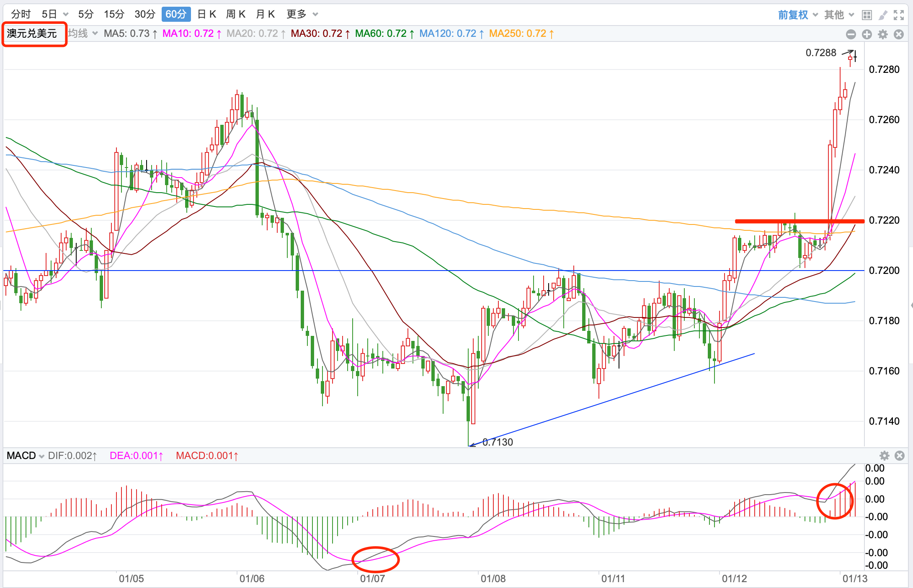Switch to 日K daily candles
The width and height of the screenshot is (913, 588).
pos(206,14)
